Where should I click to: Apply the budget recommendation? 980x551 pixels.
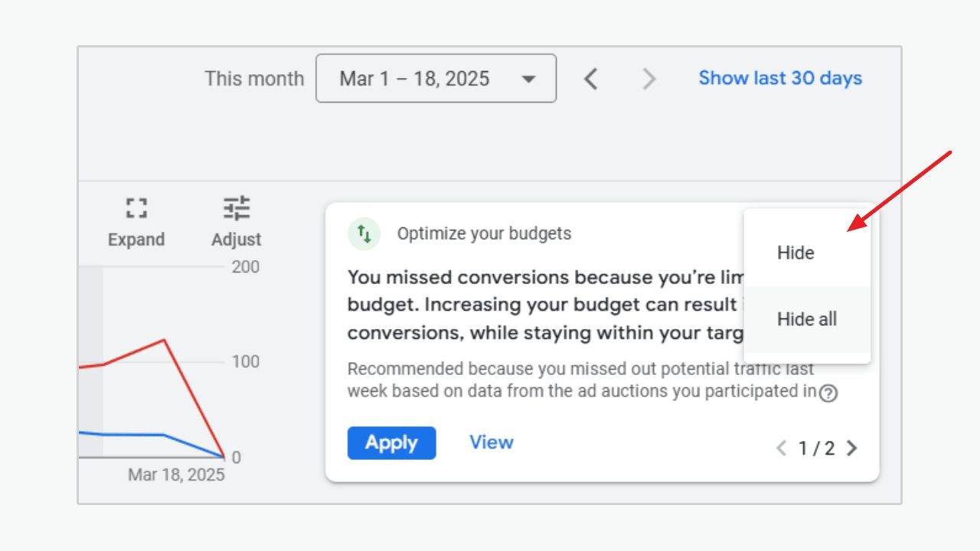coord(392,443)
